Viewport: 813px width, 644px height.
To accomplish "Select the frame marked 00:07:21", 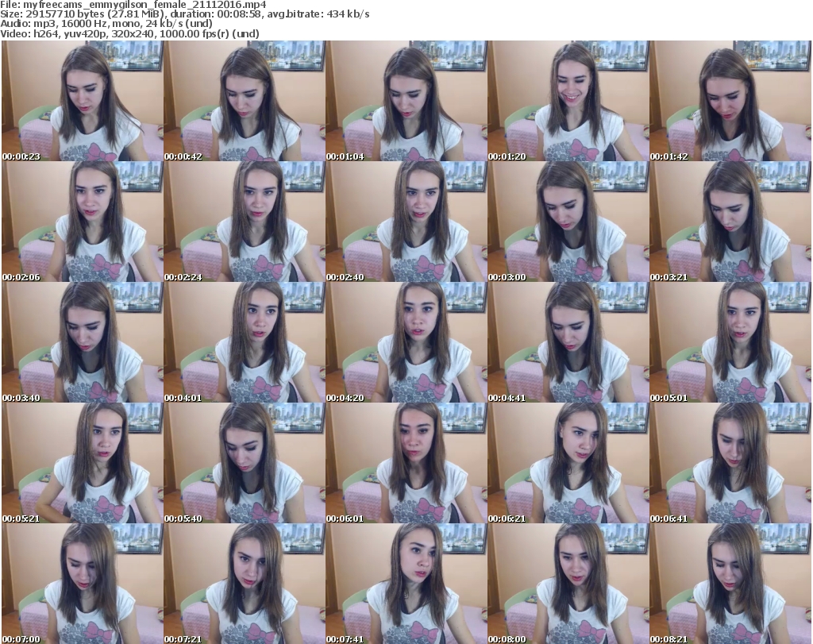I will tap(245, 584).
